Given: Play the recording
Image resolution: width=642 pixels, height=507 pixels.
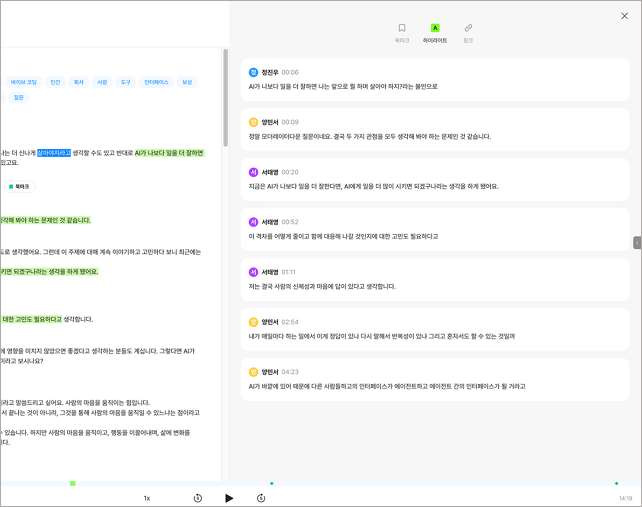Looking at the screenshot, I should pyautogui.click(x=229, y=498).
